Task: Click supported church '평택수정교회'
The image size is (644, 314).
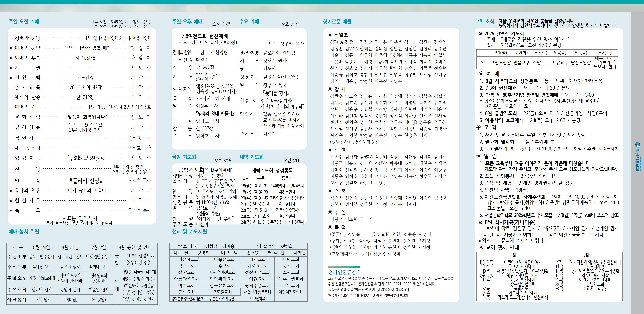Action: 258,285
